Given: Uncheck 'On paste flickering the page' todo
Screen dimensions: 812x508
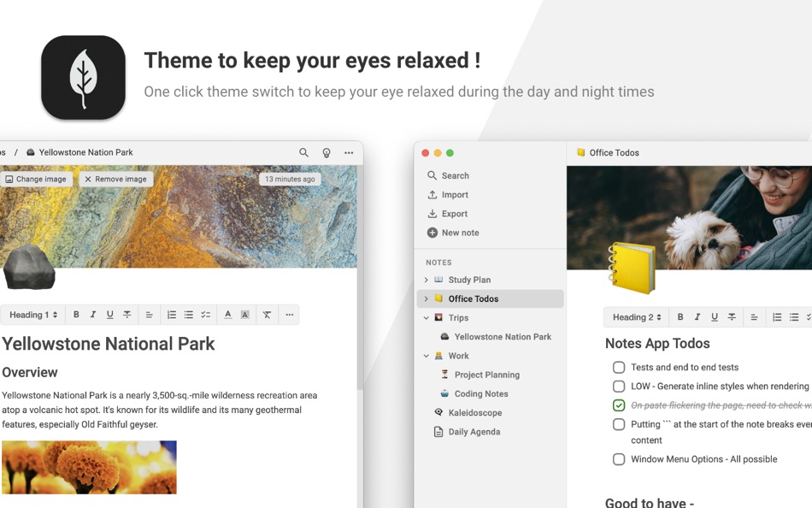Looking at the screenshot, I should coord(618,405).
